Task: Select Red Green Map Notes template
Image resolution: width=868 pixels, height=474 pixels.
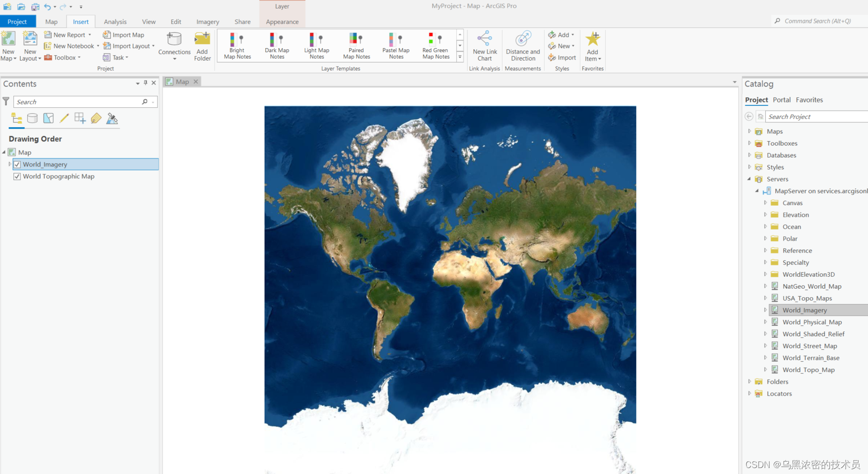Action: (436, 46)
